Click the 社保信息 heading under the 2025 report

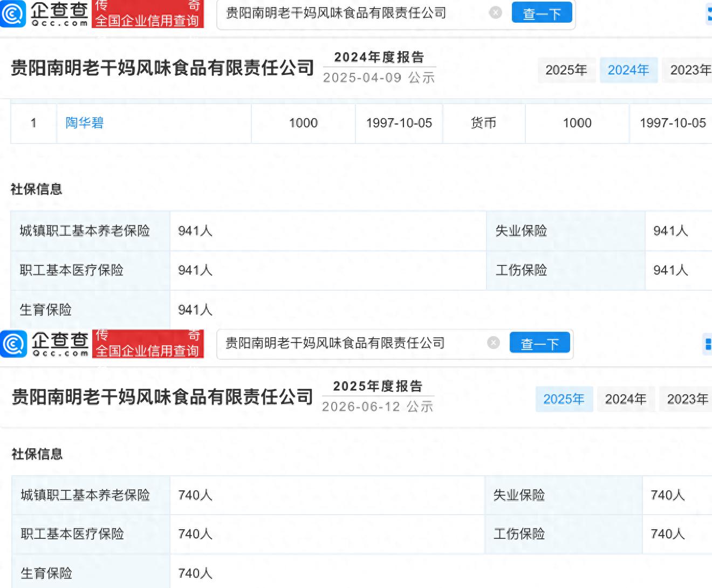tap(37, 454)
